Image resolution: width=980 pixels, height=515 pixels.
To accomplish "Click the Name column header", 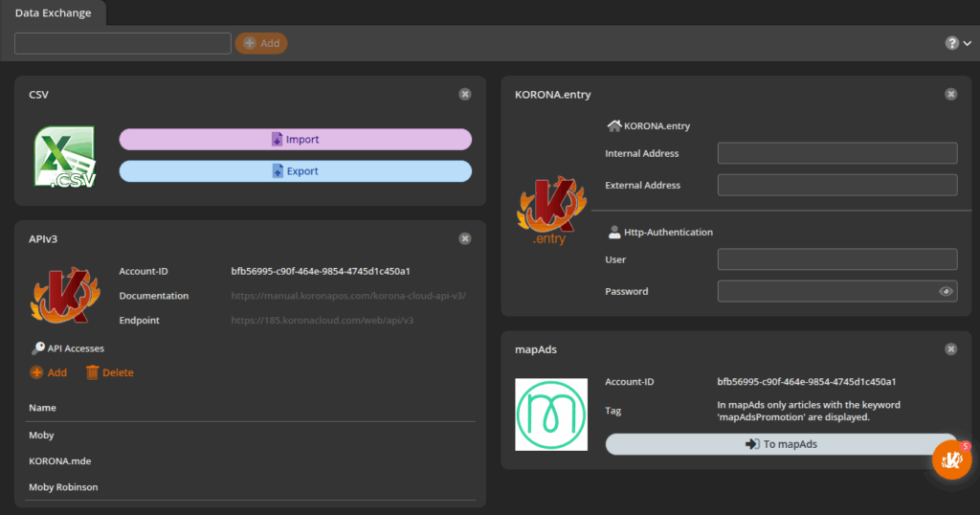I will point(42,408).
